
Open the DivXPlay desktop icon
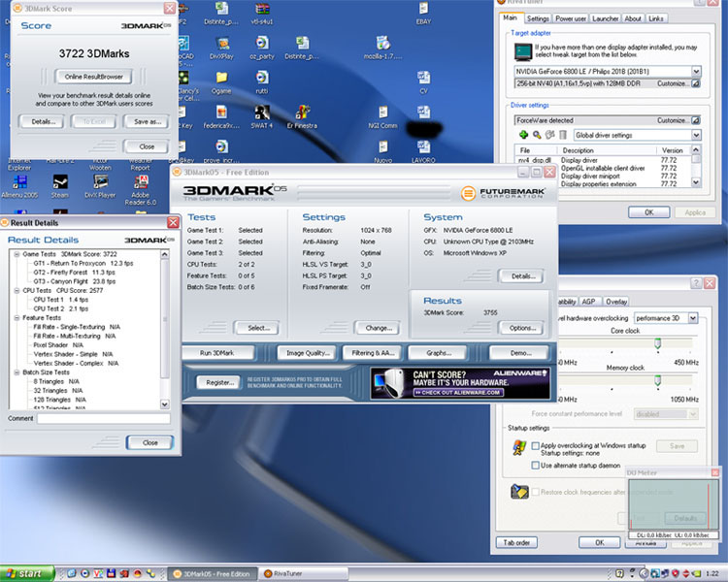point(221,48)
